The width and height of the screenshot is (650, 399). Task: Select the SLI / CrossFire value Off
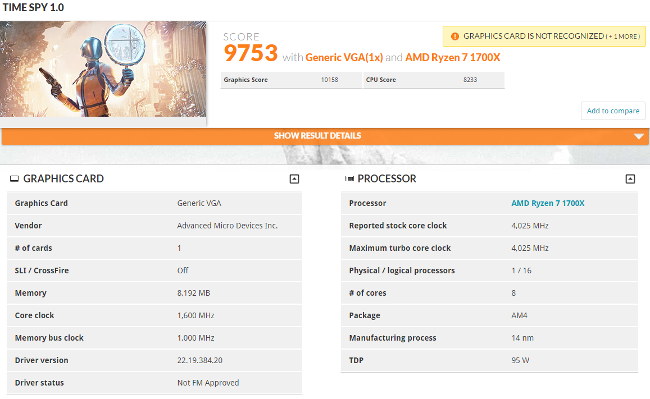click(183, 271)
